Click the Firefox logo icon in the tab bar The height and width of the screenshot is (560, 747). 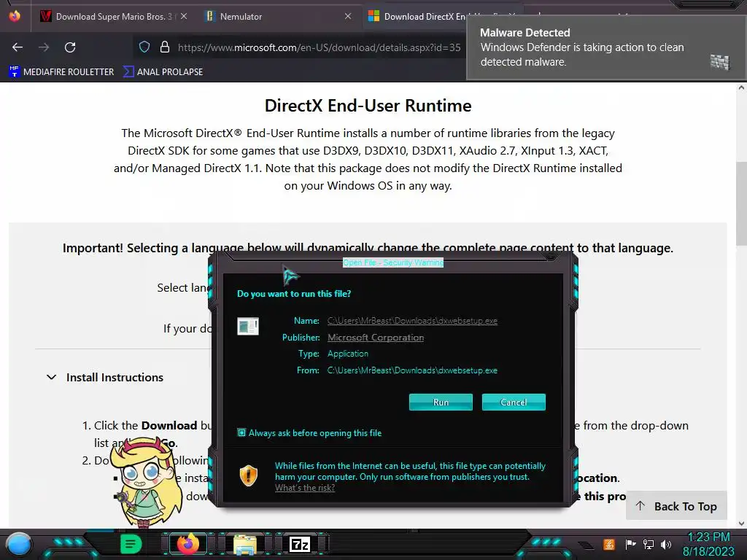point(15,16)
